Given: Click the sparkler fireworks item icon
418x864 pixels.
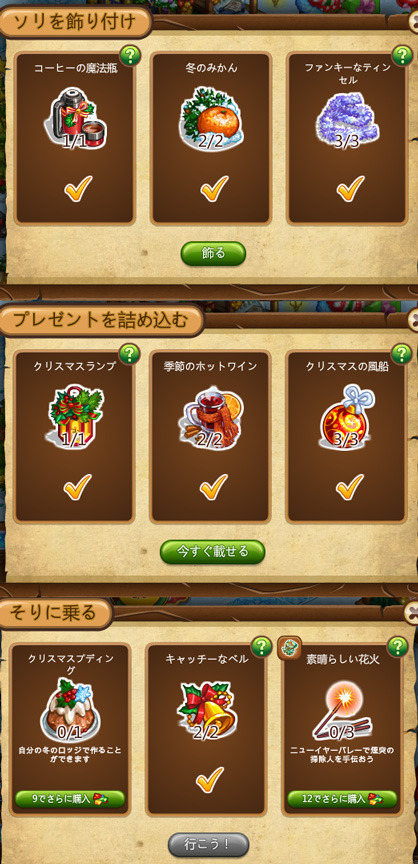Looking at the screenshot, I should point(342,711).
